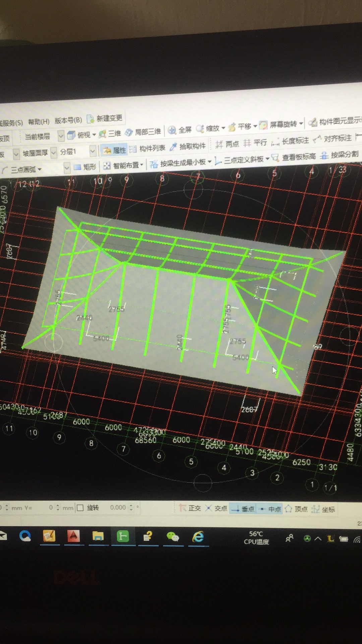Viewport: 362px width, 644px height.
Task: Select the 俯视 view icon
Action: (71, 135)
